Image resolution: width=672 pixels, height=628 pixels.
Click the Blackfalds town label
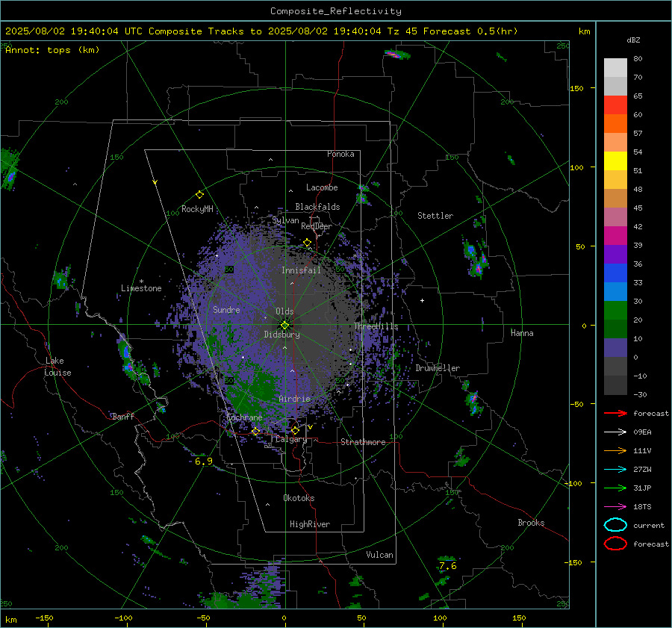click(x=317, y=207)
